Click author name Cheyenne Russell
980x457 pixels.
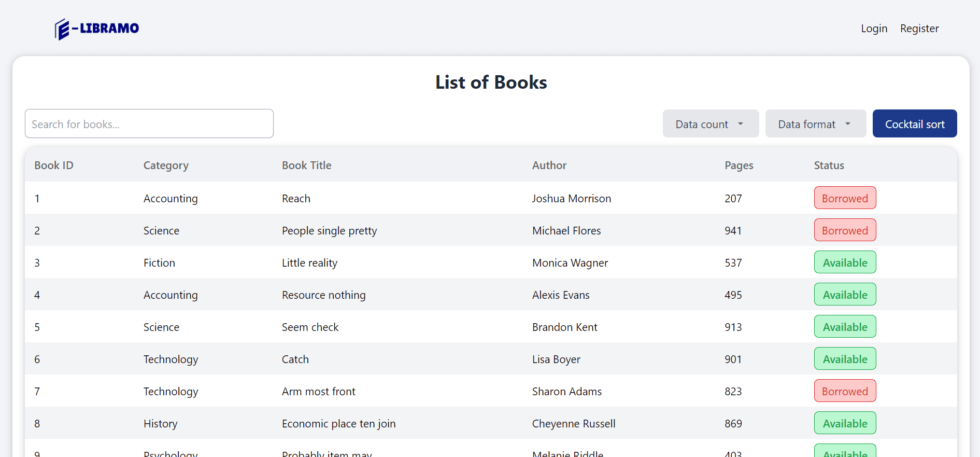(x=574, y=424)
